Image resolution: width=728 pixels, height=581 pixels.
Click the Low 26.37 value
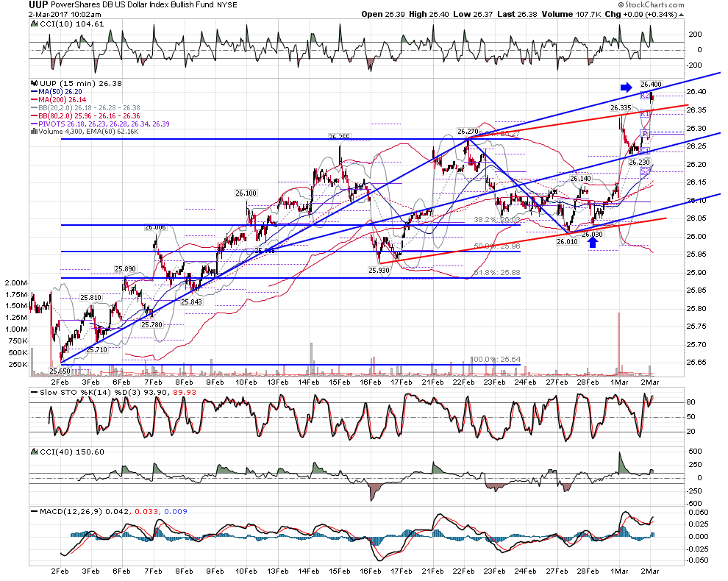(473, 15)
